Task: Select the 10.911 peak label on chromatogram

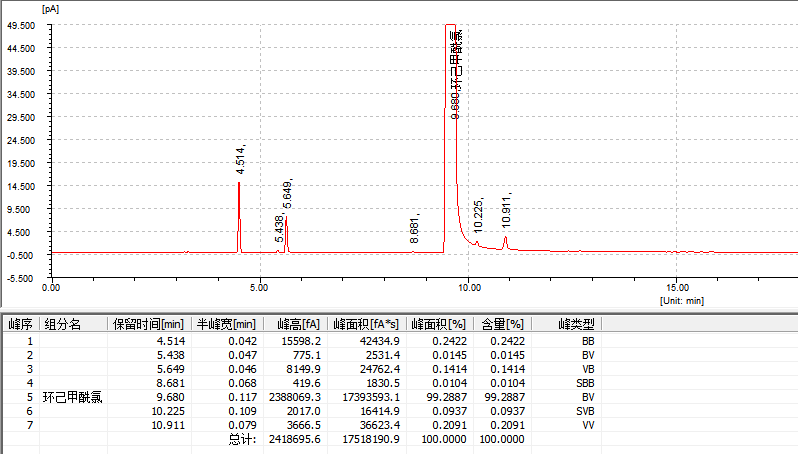Action: pos(507,209)
